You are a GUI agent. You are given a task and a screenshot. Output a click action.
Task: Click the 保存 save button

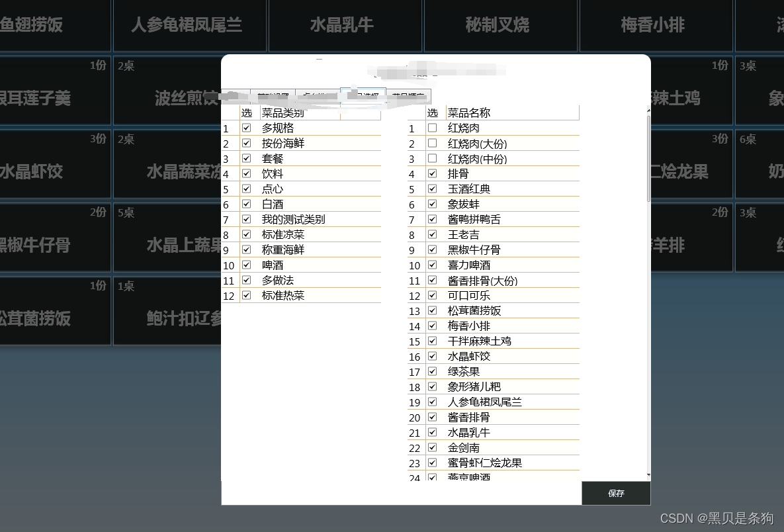pos(615,493)
